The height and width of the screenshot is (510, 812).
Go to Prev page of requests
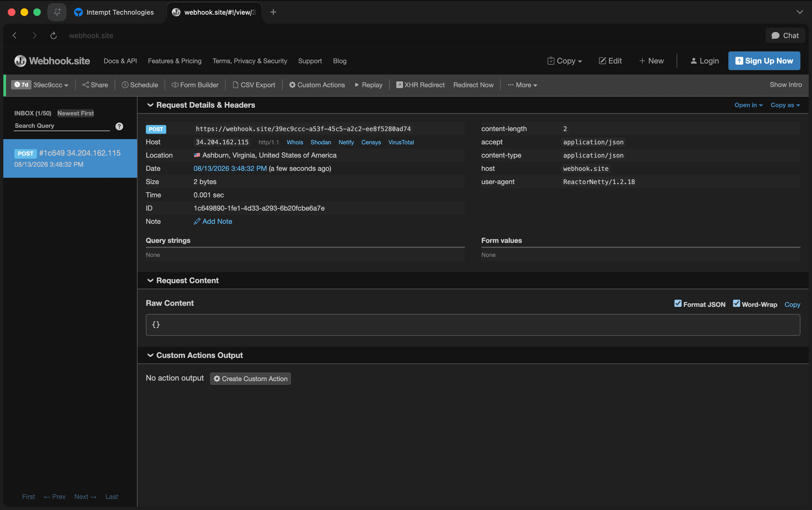click(x=55, y=496)
